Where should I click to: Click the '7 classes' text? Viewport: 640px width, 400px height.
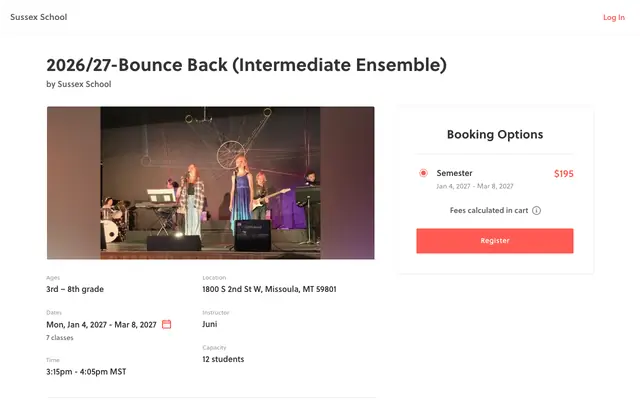pos(60,338)
